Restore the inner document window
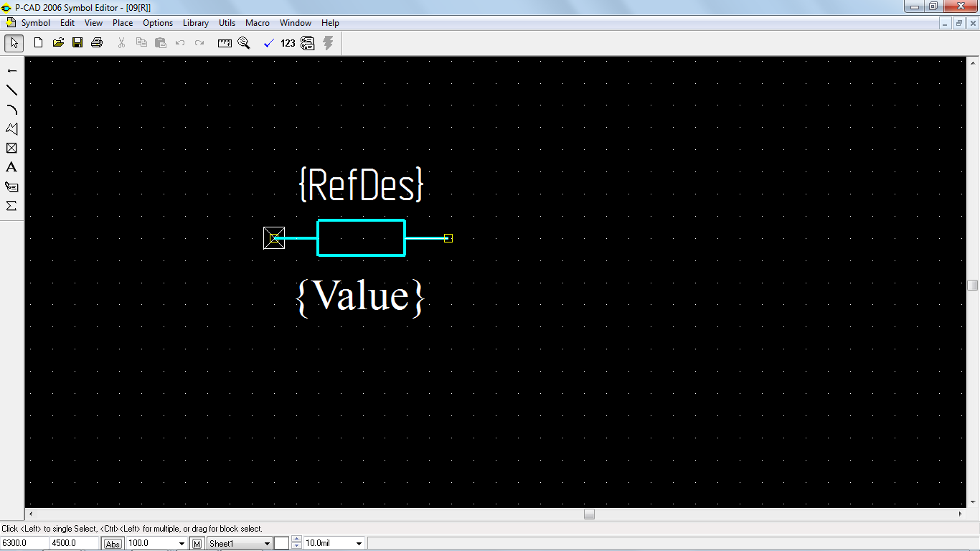Screen dimensions: 980x551 pos(959,23)
